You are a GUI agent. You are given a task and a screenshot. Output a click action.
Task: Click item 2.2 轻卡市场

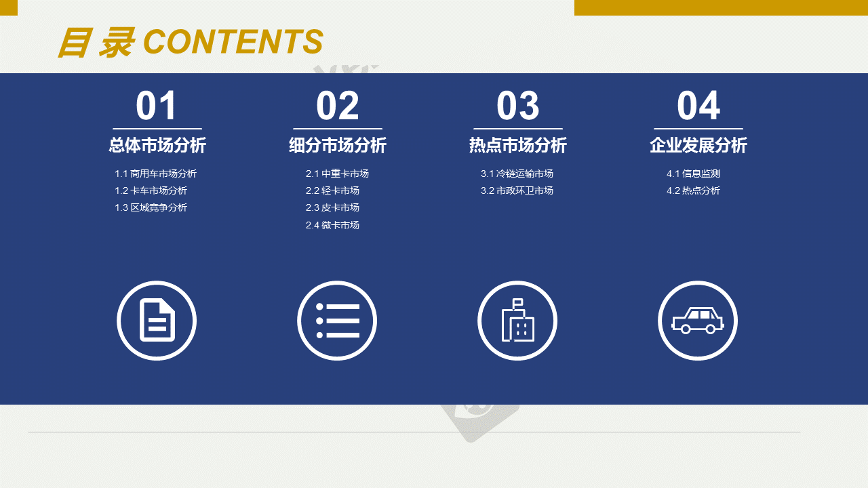(332, 190)
